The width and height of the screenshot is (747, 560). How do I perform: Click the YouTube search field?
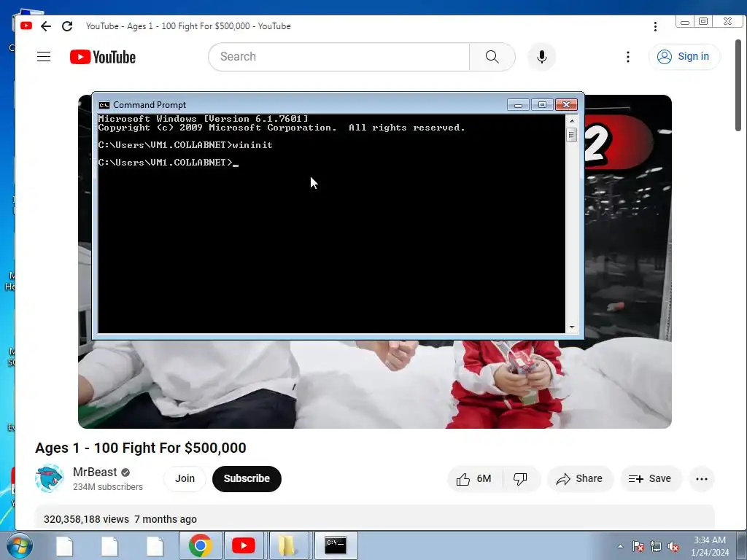(x=338, y=57)
